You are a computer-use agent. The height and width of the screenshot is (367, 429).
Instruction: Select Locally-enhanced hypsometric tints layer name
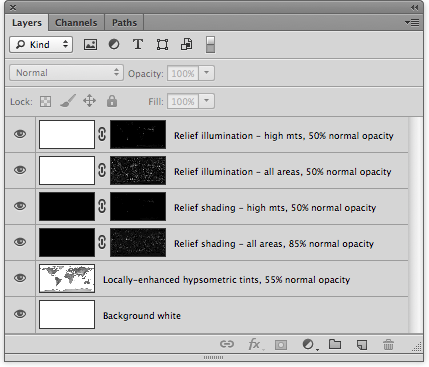pyautogui.click(x=226, y=280)
